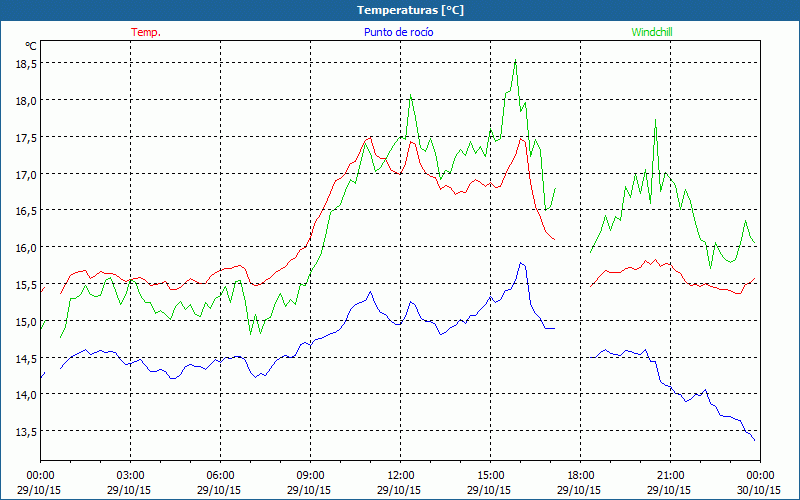Click the 18,0 y-axis value
Image resolution: width=800 pixels, height=500 pixels.
[26, 101]
